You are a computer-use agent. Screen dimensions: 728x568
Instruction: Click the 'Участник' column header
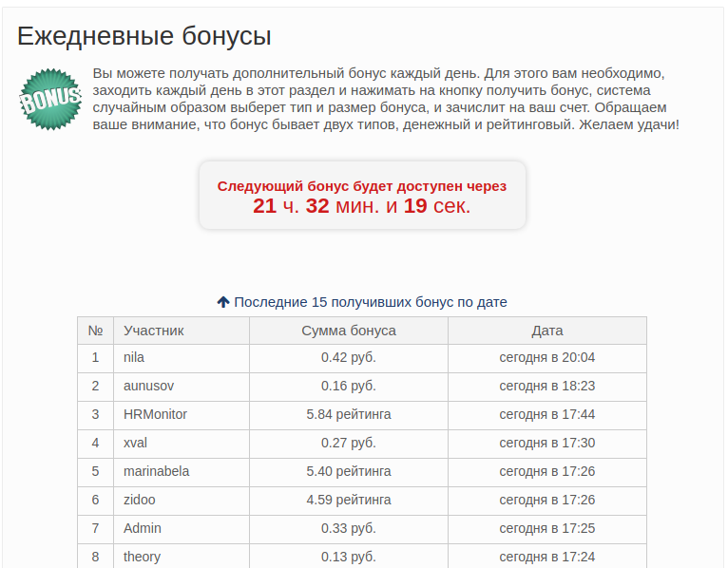(154, 331)
